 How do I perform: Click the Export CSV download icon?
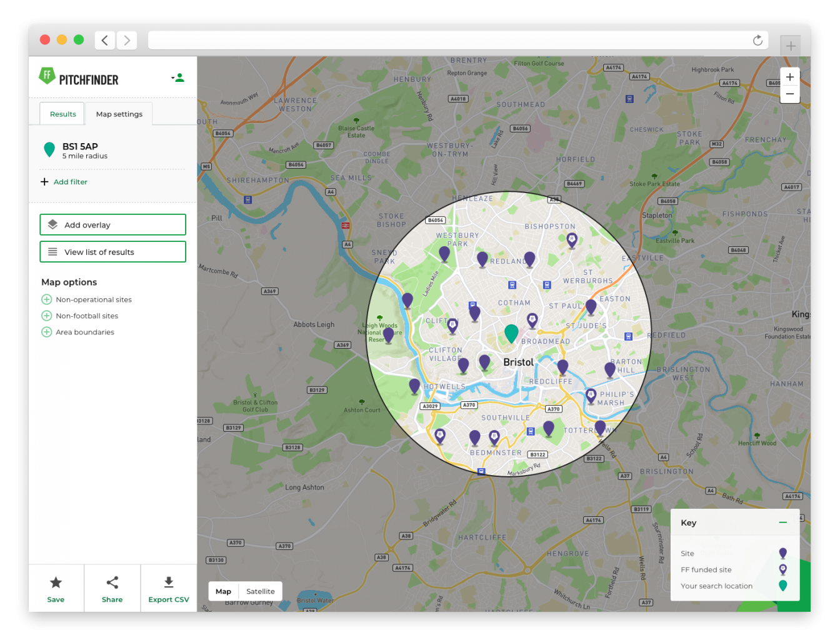168,581
